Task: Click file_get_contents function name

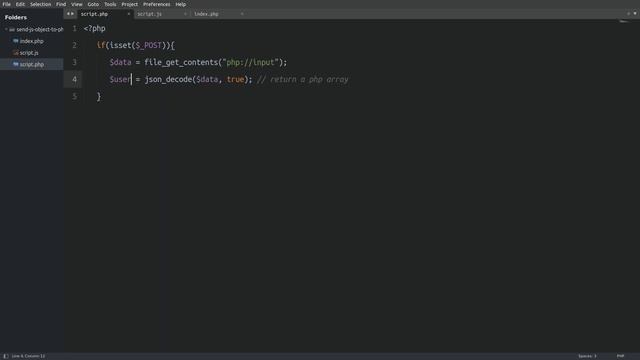Action: click(x=181, y=62)
